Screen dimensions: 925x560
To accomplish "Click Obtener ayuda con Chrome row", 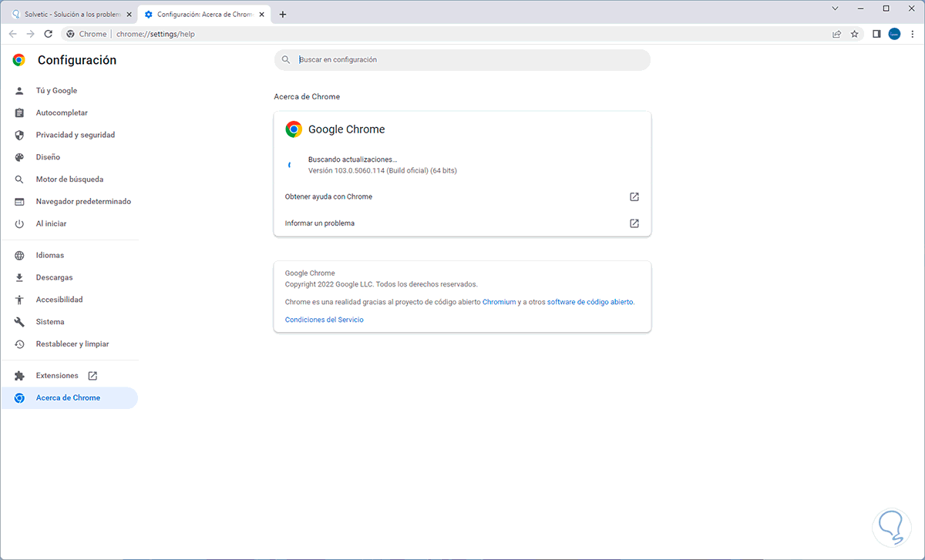I will pyautogui.click(x=462, y=196).
